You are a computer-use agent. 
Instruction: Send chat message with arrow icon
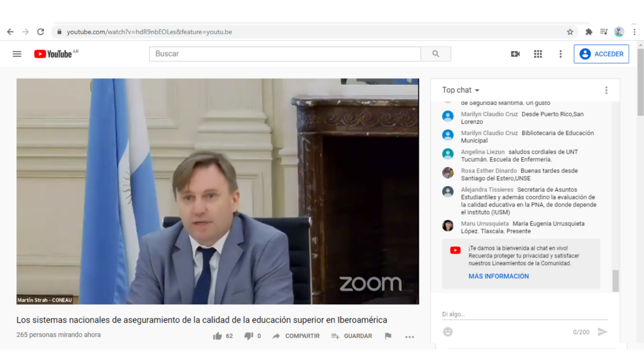click(x=602, y=332)
